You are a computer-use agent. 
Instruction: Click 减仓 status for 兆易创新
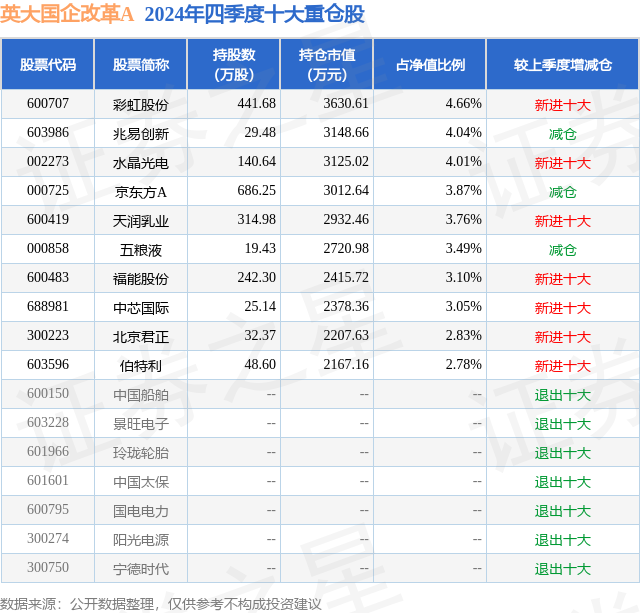(563, 134)
